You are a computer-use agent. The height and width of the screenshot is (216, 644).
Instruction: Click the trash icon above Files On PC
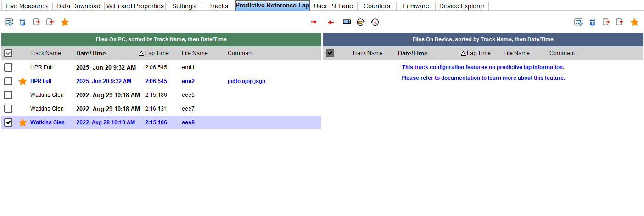(x=22, y=22)
